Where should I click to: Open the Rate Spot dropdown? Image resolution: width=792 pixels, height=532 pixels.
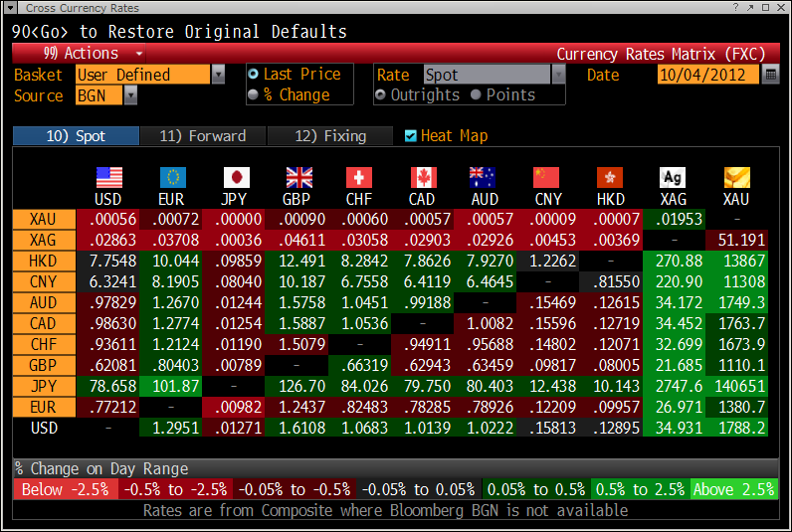[558, 75]
